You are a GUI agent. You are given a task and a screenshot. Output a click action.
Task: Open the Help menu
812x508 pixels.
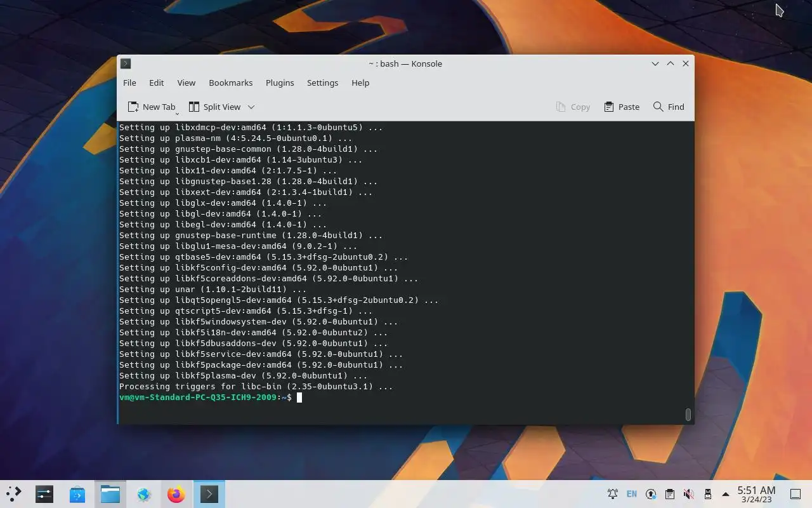coord(360,83)
